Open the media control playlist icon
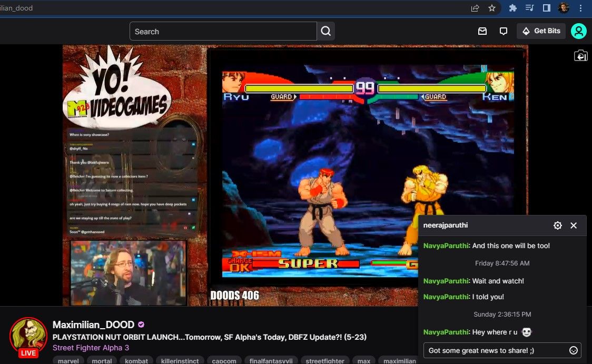This screenshot has height=364, width=592. click(x=529, y=8)
